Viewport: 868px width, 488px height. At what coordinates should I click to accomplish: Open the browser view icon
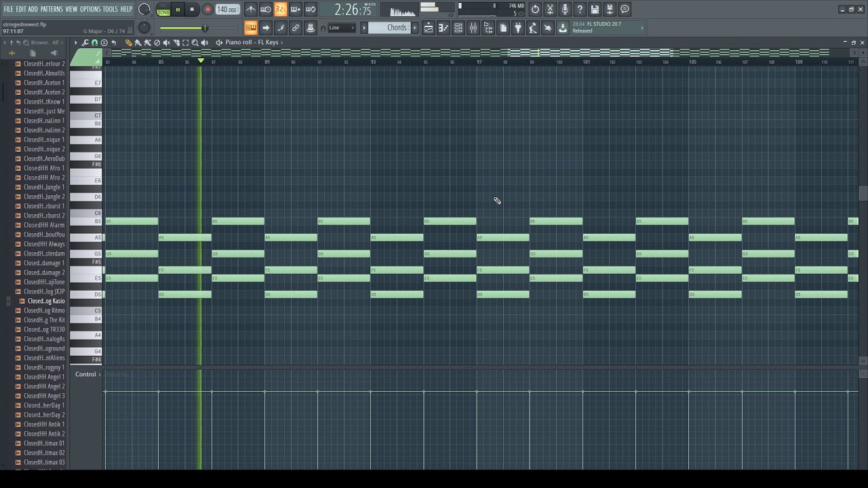pos(488,28)
